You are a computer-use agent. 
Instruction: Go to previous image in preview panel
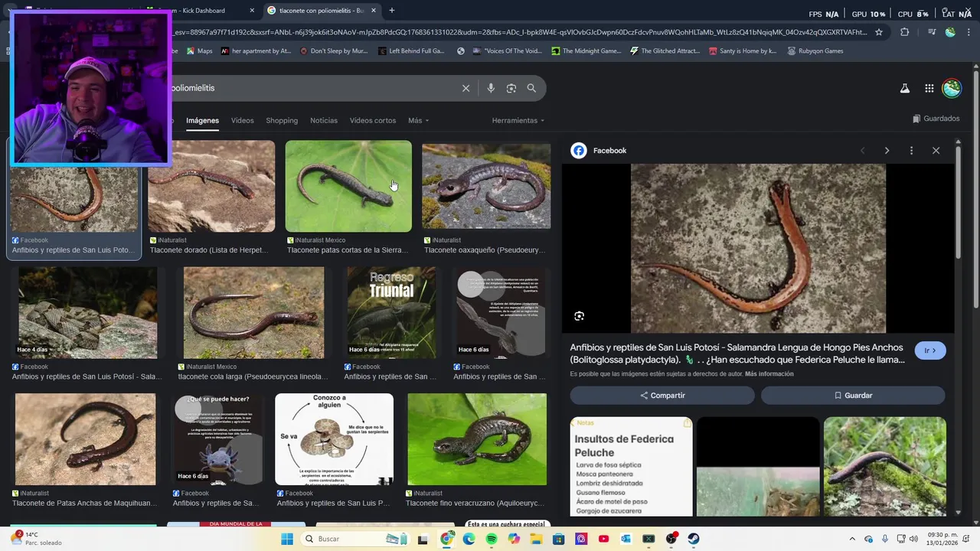[x=862, y=151]
